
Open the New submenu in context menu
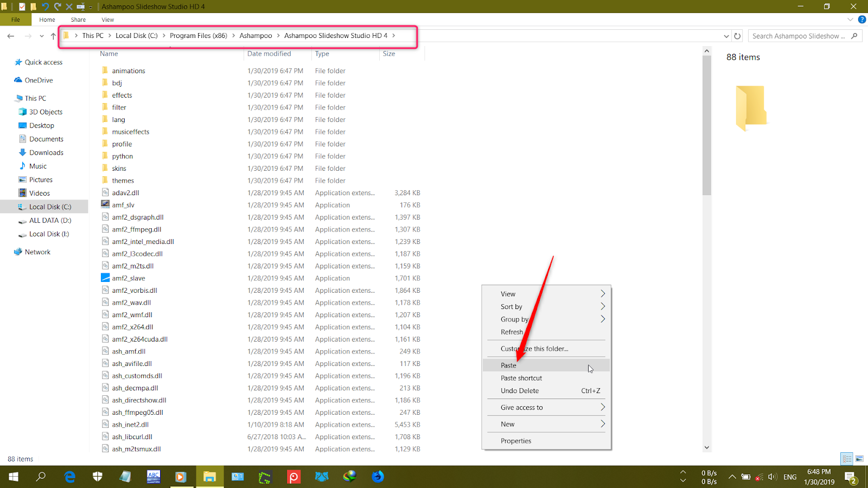coord(546,424)
